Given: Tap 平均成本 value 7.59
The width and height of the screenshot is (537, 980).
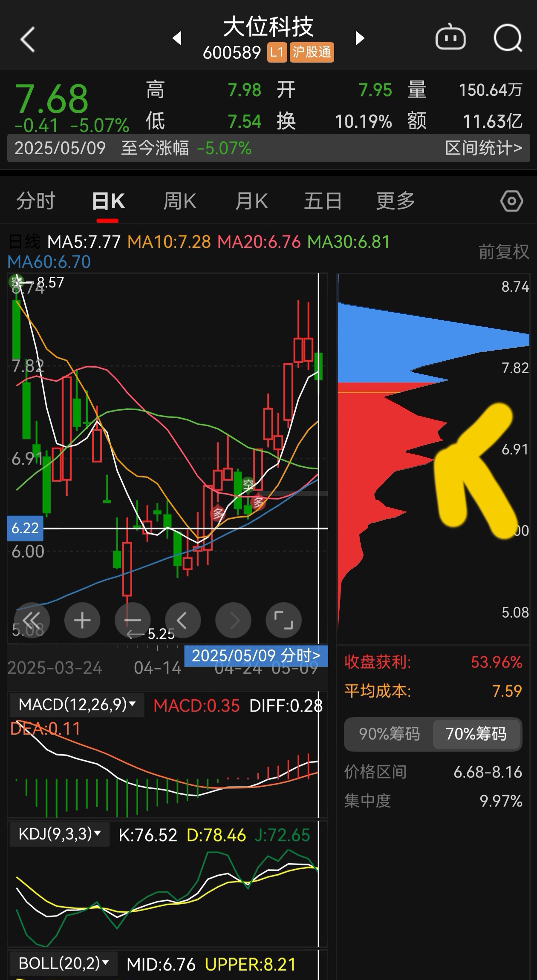Looking at the screenshot, I should point(507,691).
